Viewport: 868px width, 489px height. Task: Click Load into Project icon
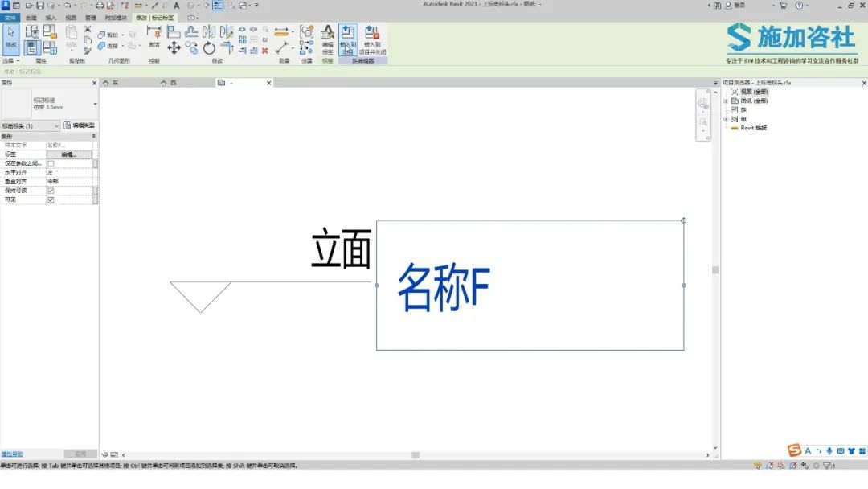pyautogui.click(x=348, y=39)
